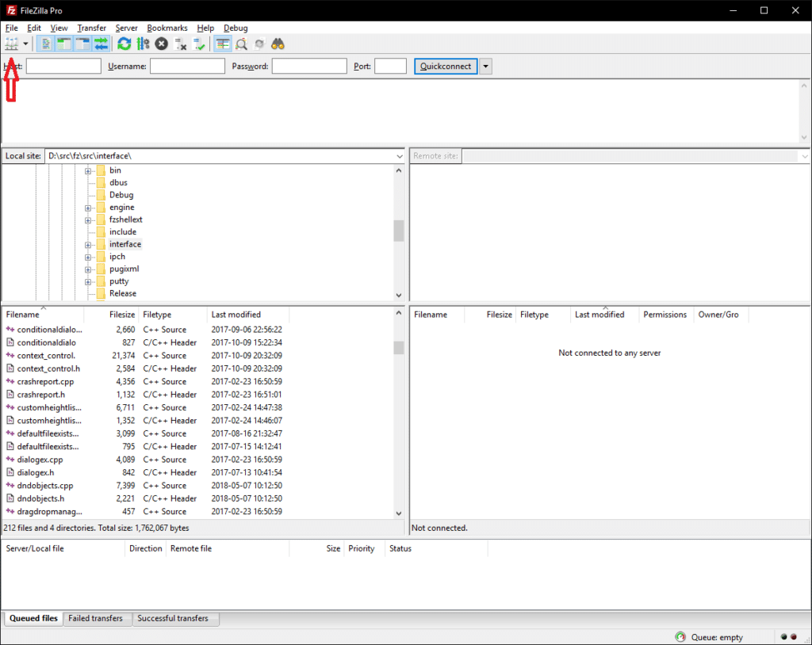Click the Port input field
This screenshot has width=812, height=645.
click(390, 67)
